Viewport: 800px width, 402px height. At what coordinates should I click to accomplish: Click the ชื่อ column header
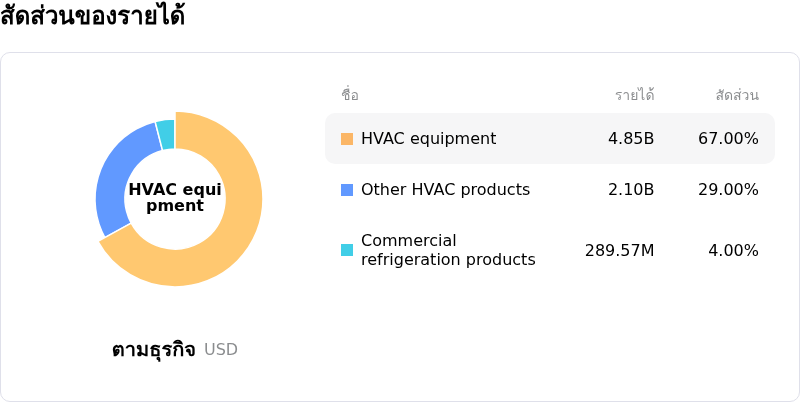350,96
